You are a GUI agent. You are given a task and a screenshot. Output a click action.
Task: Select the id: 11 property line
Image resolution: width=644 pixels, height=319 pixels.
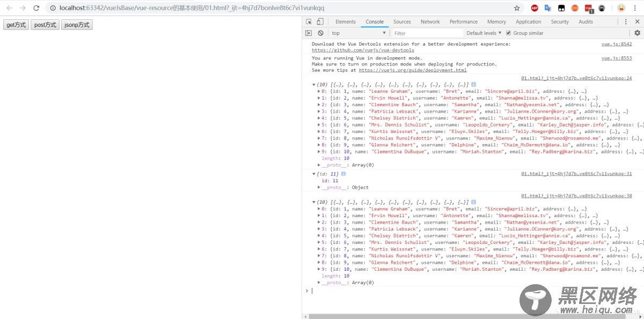[x=330, y=181]
